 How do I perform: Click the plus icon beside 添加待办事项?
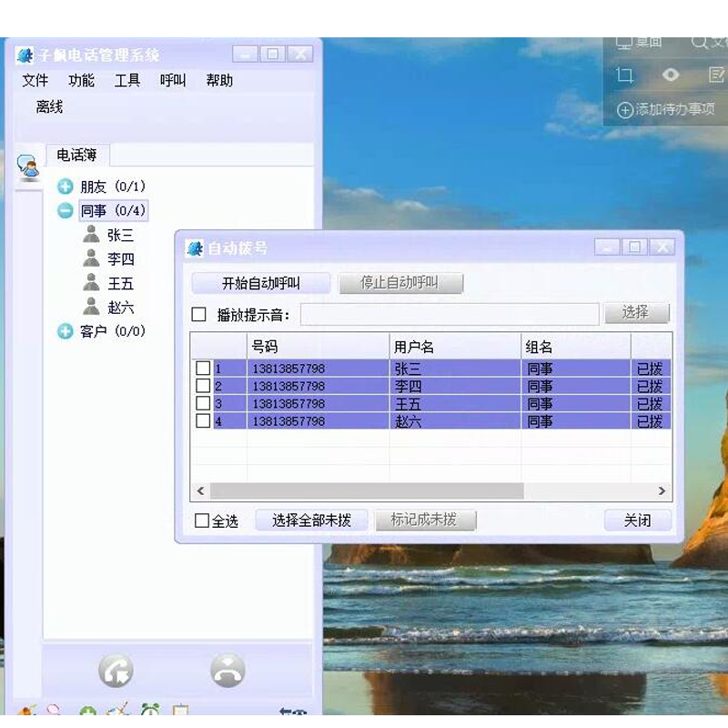[625, 110]
